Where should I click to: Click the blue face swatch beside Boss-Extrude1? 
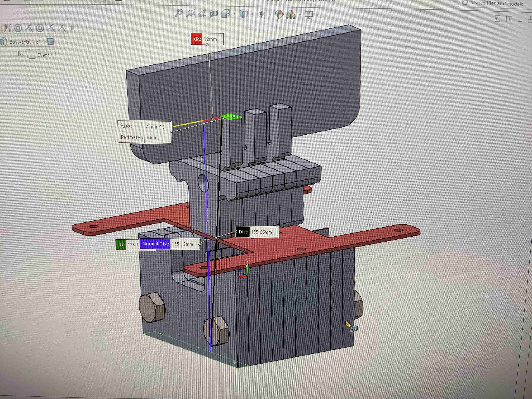point(51,42)
